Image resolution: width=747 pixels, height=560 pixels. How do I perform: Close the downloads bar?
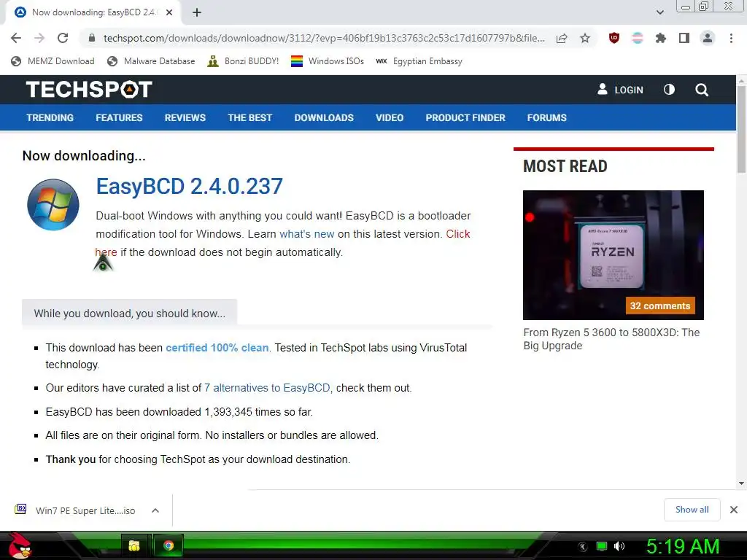[x=734, y=510]
